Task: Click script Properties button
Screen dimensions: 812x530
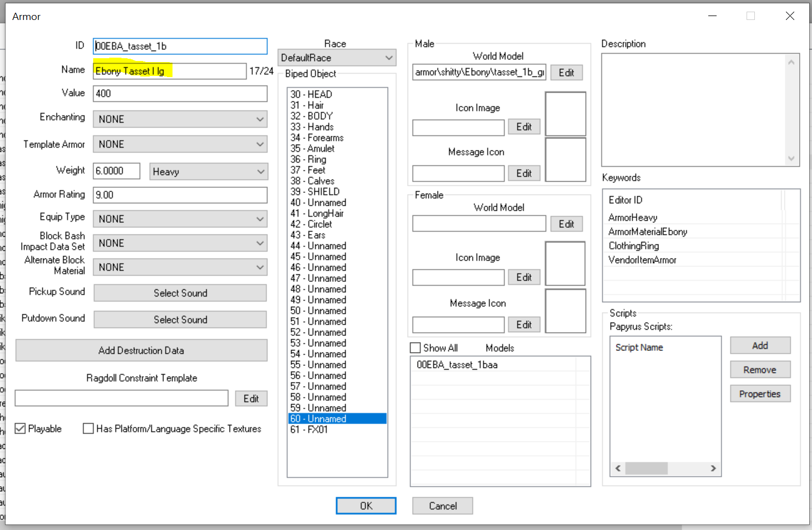Action: [x=760, y=394]
